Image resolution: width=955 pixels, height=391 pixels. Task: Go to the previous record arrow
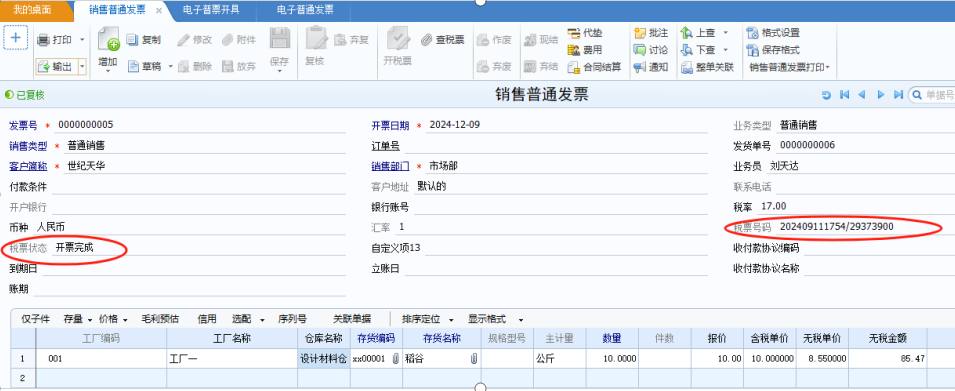pos(862,95)
